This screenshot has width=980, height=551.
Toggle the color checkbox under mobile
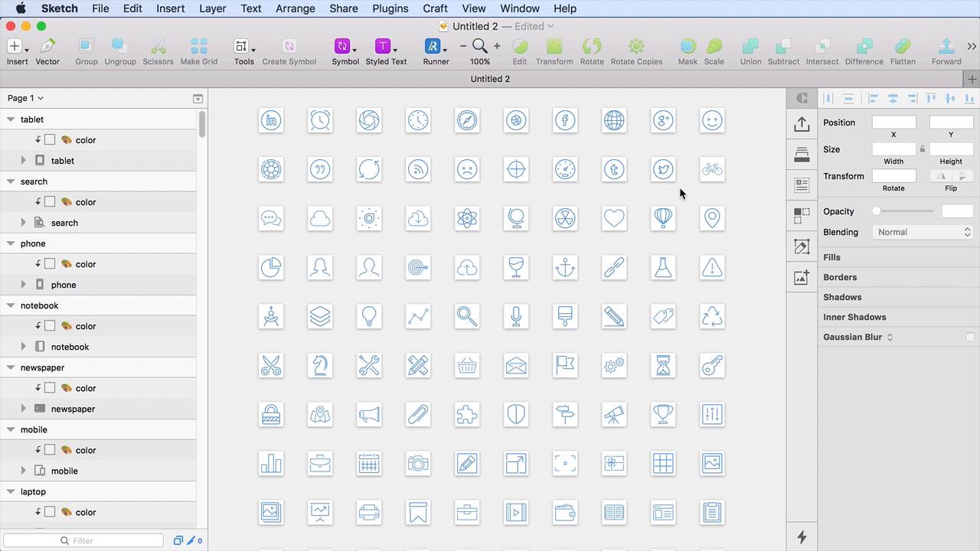click(50, 450)
